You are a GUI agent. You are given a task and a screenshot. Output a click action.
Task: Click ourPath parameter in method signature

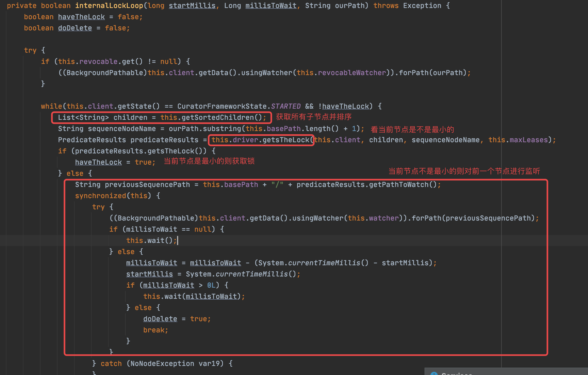(x=350, y=6)
